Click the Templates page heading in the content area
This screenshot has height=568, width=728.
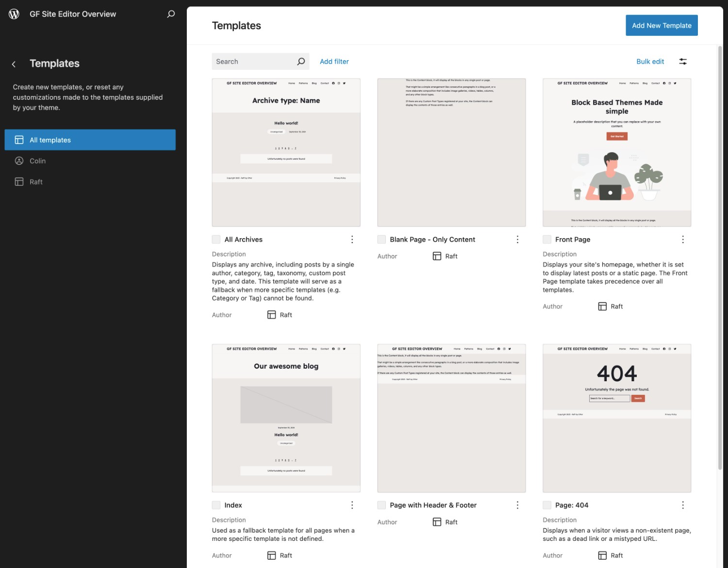pos(236,26)
